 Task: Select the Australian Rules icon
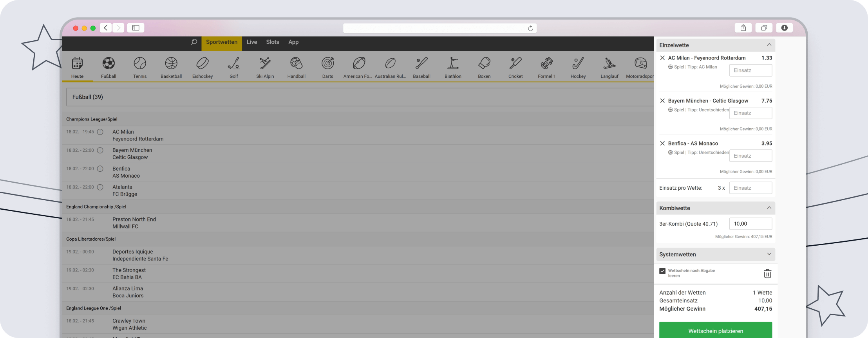(x=391, y=63)
